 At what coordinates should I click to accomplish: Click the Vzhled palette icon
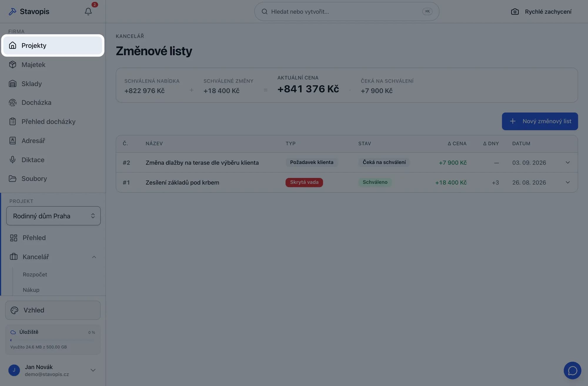click(14, 310)
